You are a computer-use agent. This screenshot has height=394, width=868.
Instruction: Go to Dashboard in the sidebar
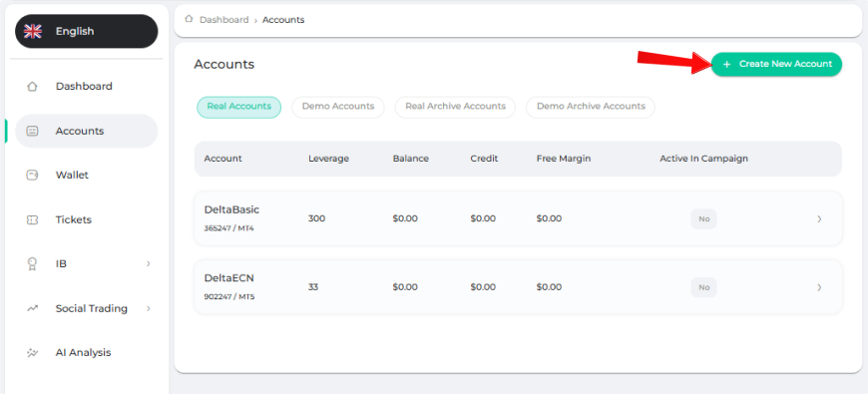87,87
